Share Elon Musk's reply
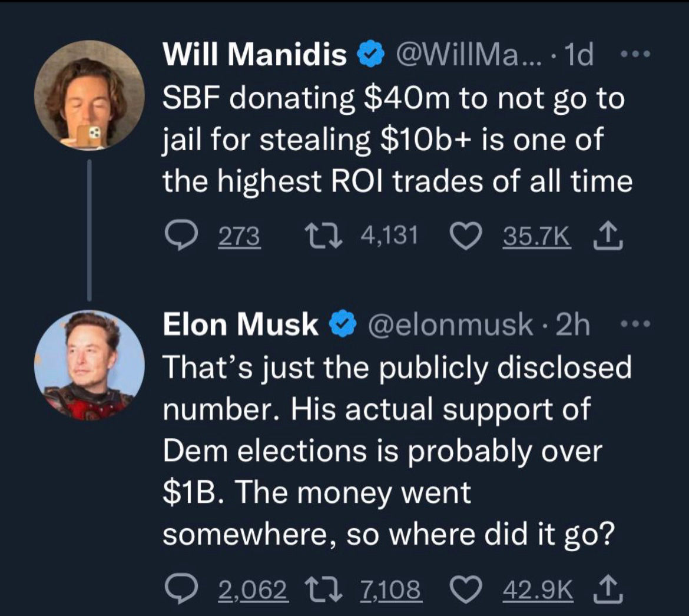This screenshot has height=616, width=689. tap(608, 589)
